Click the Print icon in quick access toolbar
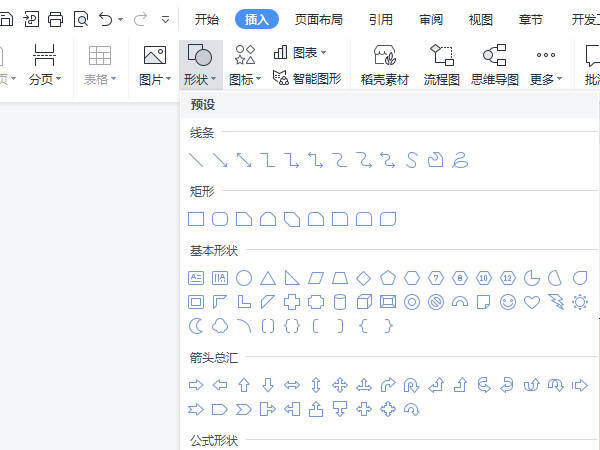The image size is (600, 450). click(x=55, y=19)
